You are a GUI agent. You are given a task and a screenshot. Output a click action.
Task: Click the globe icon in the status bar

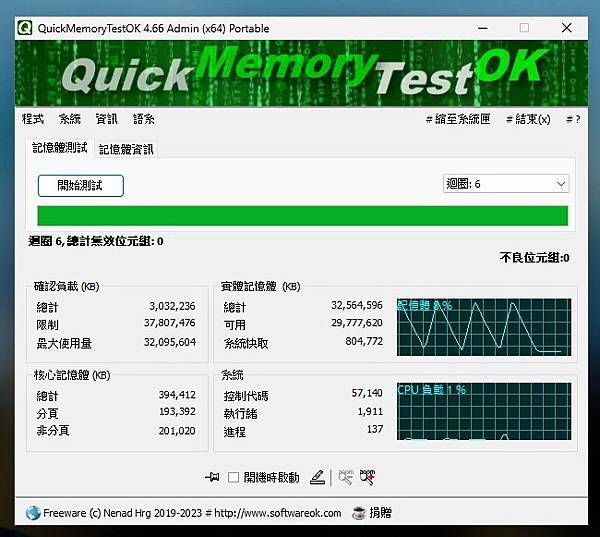33,513
